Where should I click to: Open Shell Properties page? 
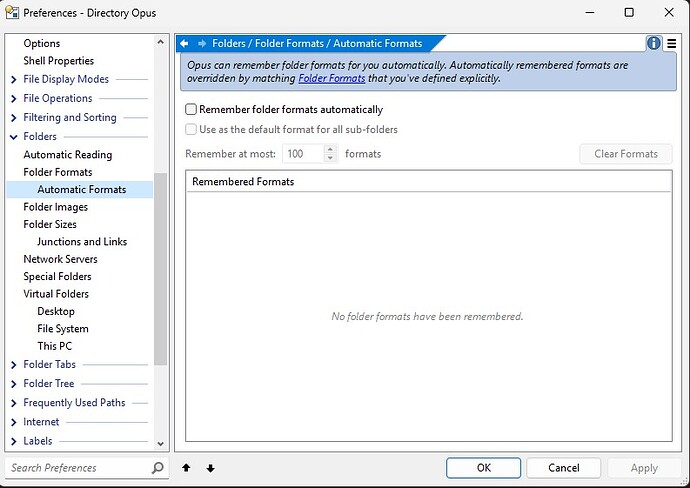(x=59, y=61)
